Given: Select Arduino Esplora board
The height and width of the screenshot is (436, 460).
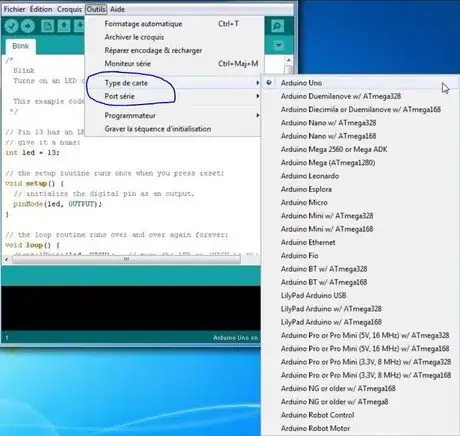Looking at the screenshot, I should coord(360,189).
